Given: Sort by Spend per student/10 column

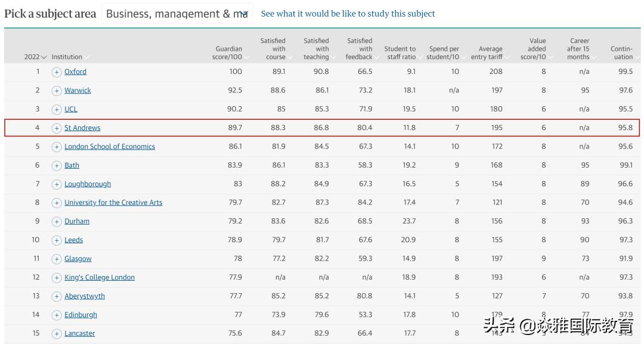Looking at the screenshot, I should 446,53.
